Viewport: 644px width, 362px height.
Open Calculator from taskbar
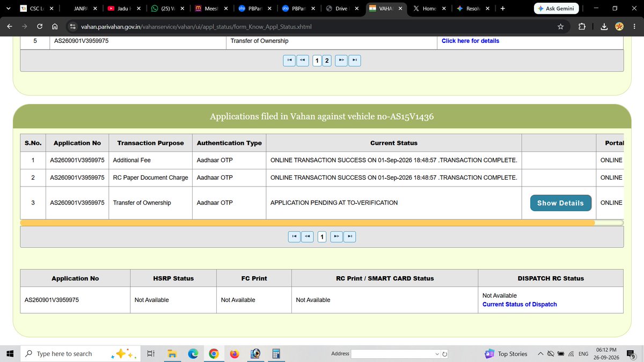click(277, 353)
